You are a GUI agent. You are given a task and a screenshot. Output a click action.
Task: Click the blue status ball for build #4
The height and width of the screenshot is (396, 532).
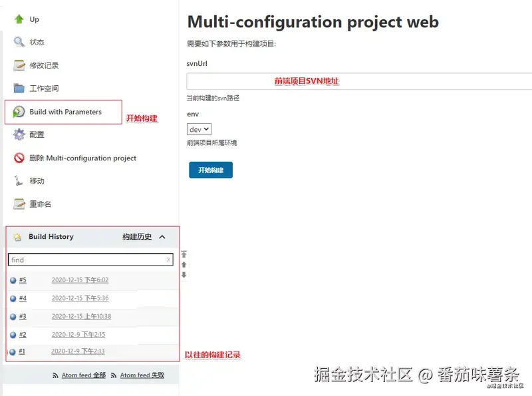pos(13,299)
